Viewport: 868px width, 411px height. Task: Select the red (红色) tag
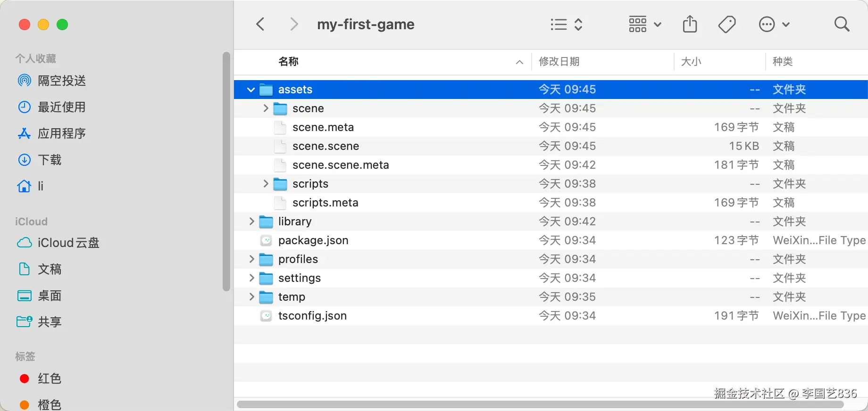point(41,378)
